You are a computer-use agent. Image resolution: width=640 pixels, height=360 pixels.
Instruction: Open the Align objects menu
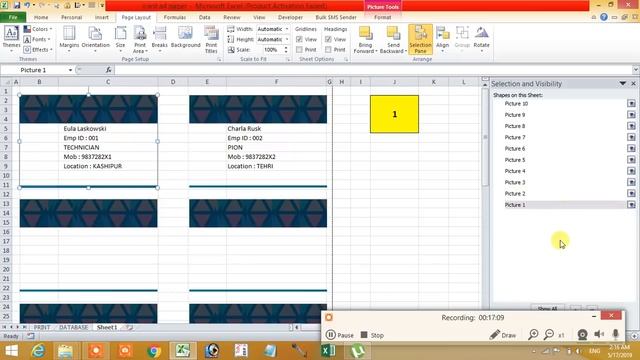tap(442, 39)
